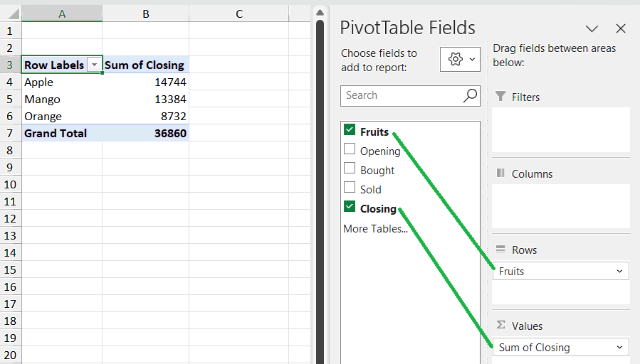
Task: Close the PivotTable Fields pane
Action: point(620,28)
